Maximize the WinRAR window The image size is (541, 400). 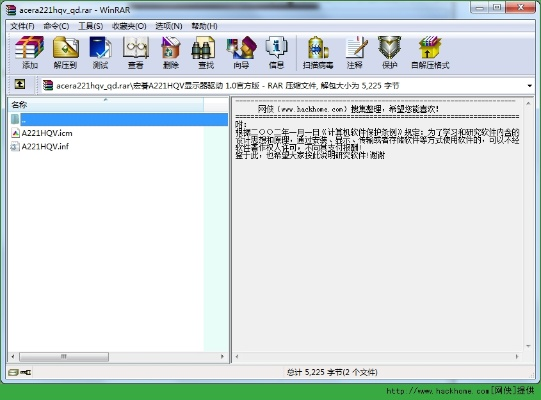[497, 8]
